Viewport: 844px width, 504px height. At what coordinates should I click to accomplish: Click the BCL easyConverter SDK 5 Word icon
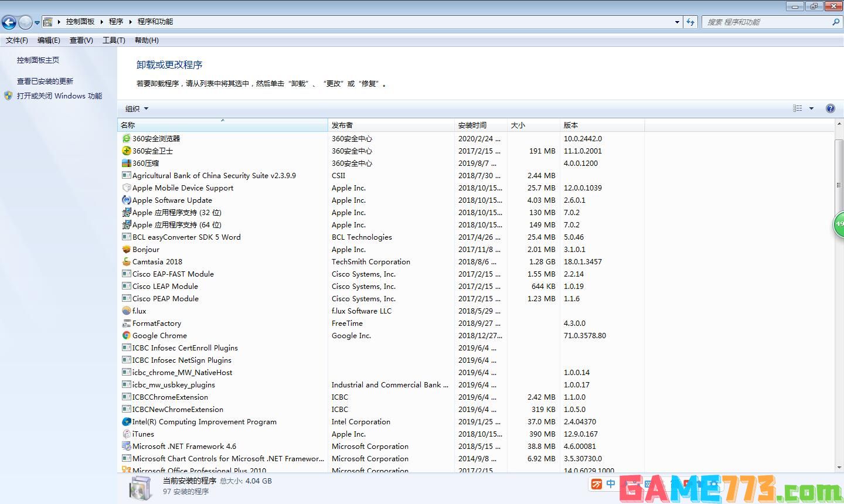[x=126, y=237]
